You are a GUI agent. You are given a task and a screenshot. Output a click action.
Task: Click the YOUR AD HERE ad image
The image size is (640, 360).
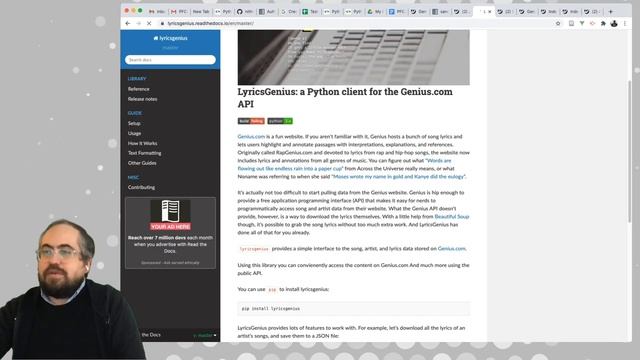170,215
